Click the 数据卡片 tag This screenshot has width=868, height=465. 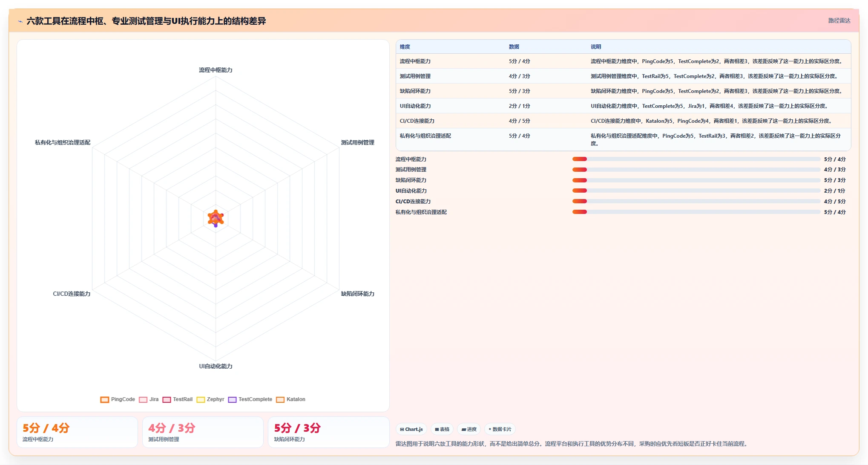[x=500, y=429]
